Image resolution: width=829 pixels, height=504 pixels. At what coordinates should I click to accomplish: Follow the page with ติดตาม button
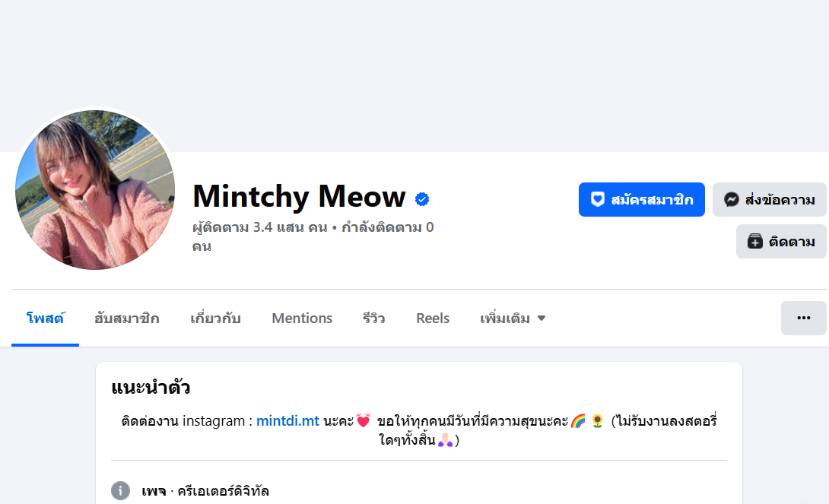(781, 242)
